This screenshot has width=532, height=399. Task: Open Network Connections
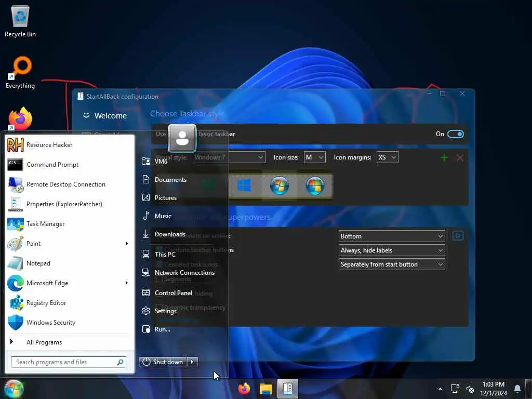point(178,272)
